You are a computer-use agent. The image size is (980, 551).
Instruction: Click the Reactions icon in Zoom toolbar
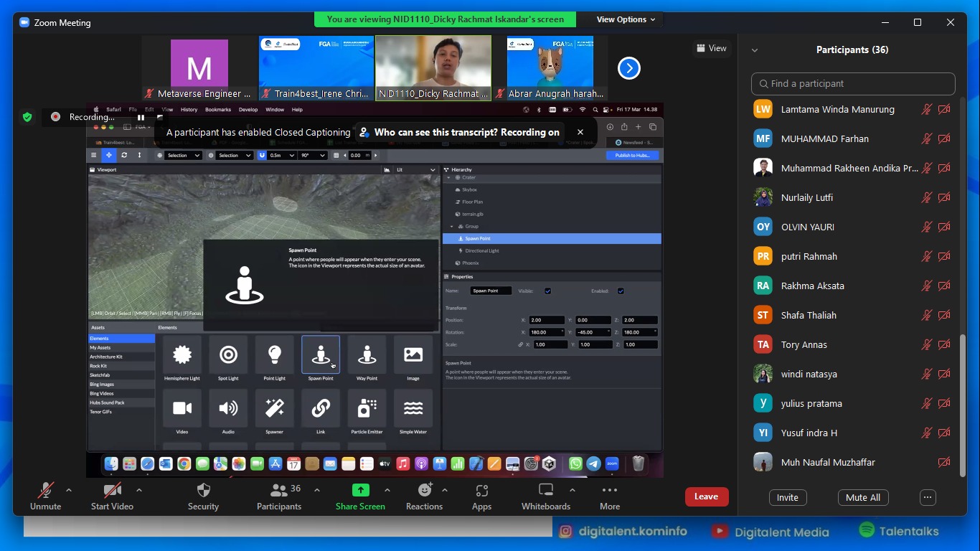pos(424,491)
